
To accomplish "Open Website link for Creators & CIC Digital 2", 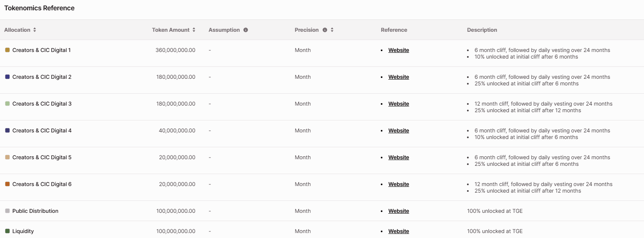I will 399,77.
